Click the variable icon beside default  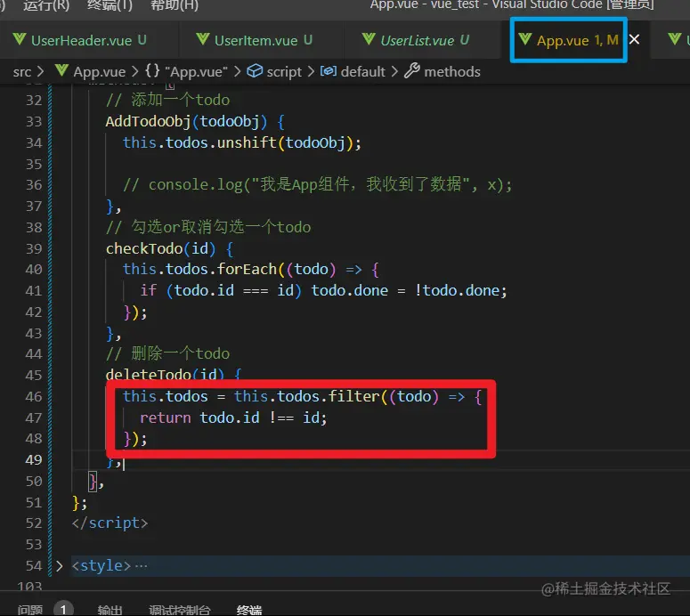(329, 71)
